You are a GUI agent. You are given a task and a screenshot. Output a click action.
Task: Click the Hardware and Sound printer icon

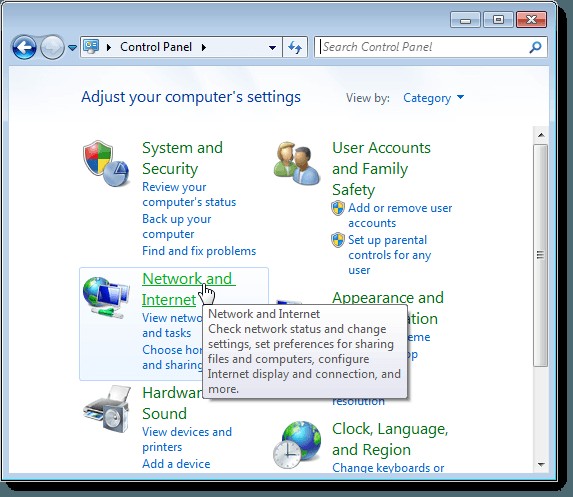coord(106,410)
